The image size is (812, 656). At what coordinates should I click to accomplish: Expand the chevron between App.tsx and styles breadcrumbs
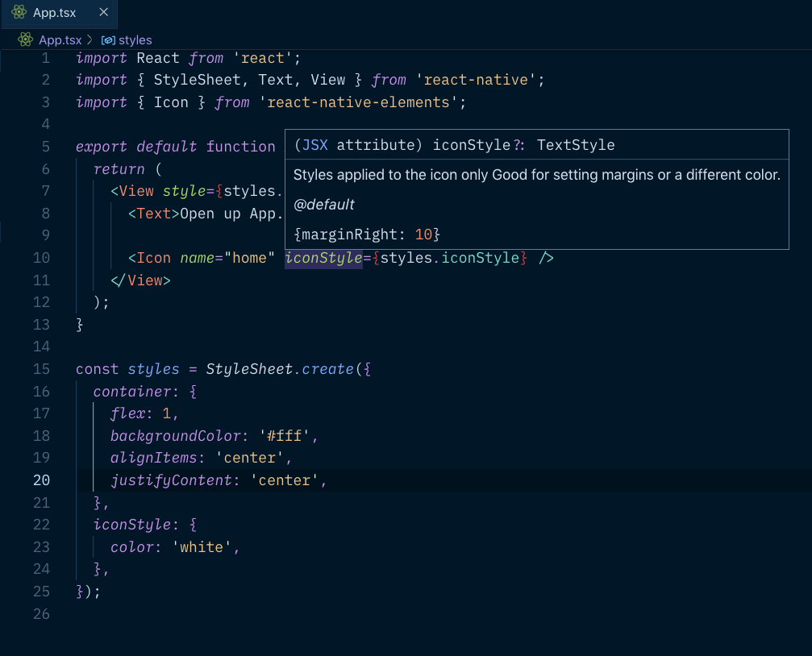[x=91, y=39]
